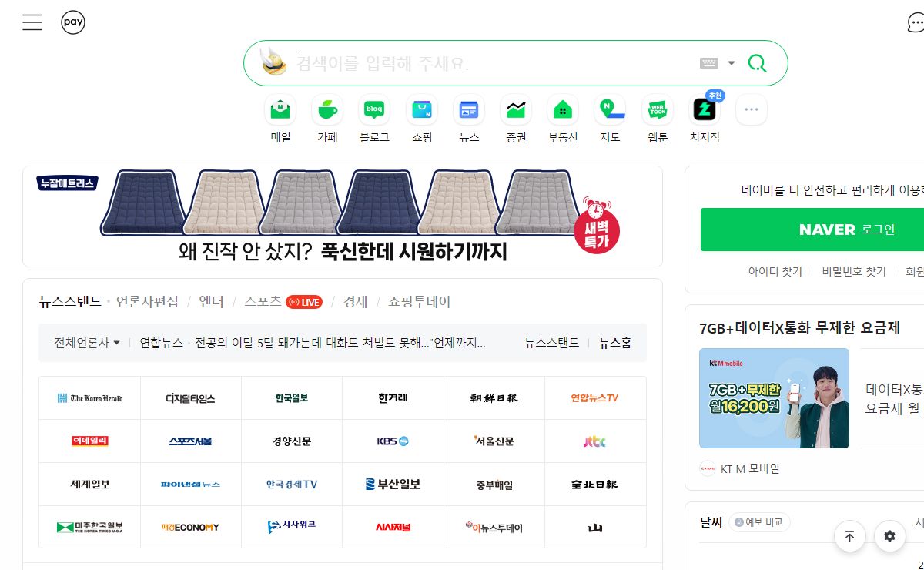Open the settings gear floating button
Screen dimensions: 924x570
pyautogui.click(x=890, y=536)
